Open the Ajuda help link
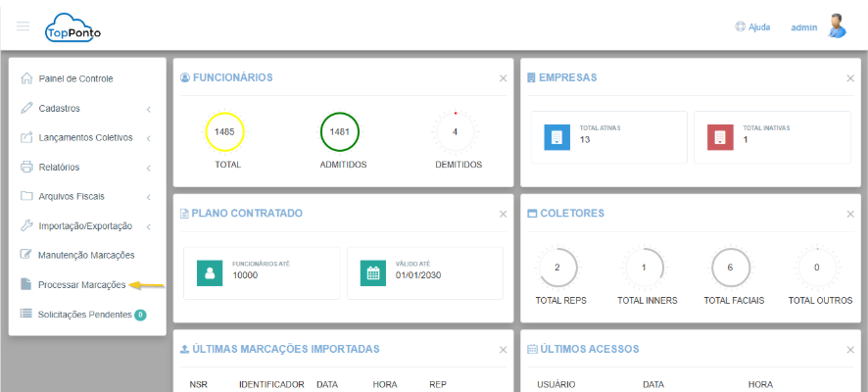The height and width of the screenshot is (392, 868). coord(752,27)
